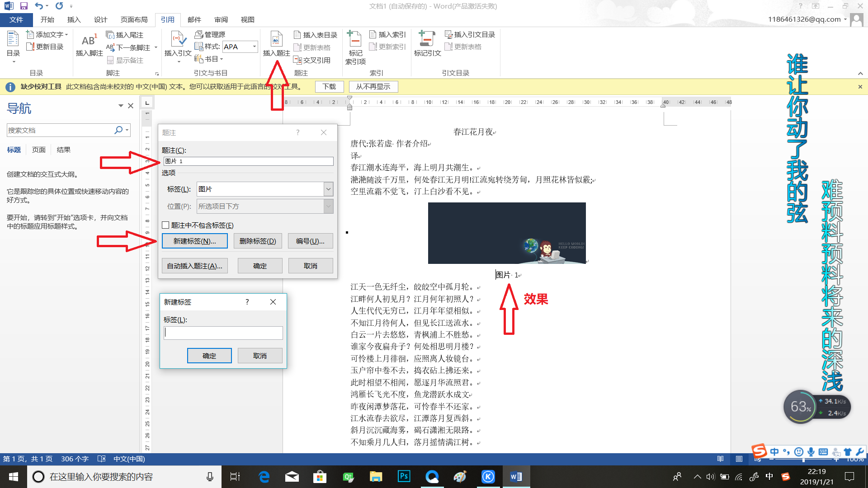868x488 pixels.
Task: Click 插入表目录 button
Action: point(316,35)
